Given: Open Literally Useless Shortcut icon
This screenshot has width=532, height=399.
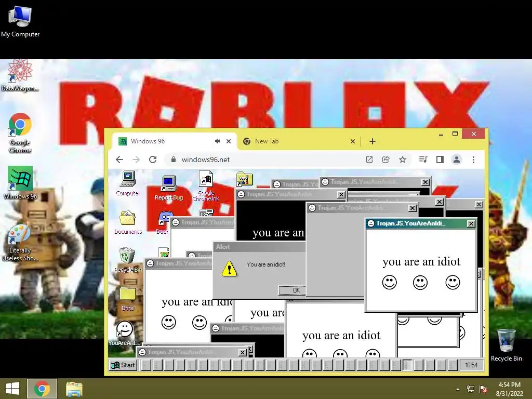Looking at the screenshot, I should tap(20, 243).
